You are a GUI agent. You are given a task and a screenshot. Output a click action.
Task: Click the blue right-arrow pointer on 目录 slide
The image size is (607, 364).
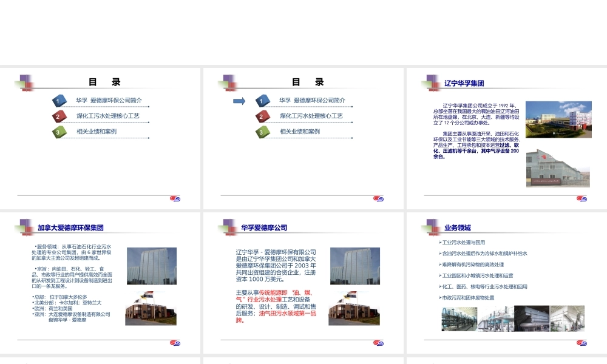(x=239, y=101)
